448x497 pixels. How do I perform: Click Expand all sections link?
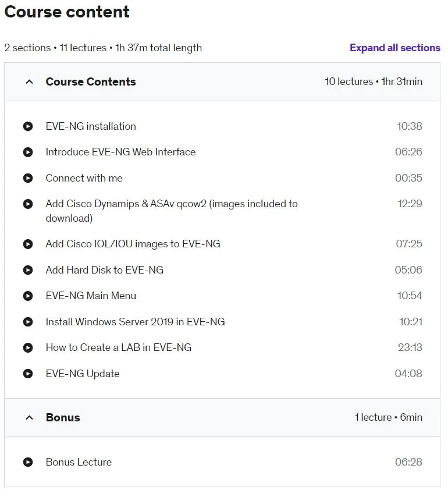pos(395,48)
